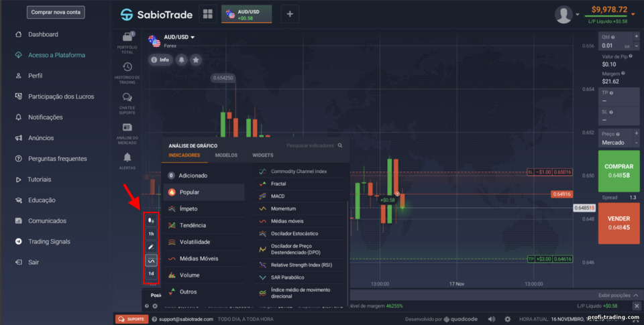
Task: Add the SAR Parabólico indicator
Action: (301, 277)
